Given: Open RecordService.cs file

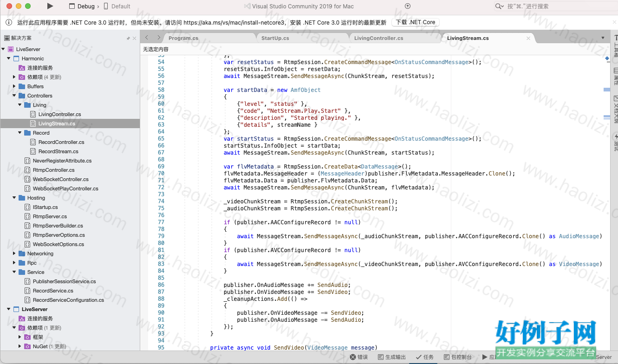Looking at the screenshot, I should coord(53,291).
